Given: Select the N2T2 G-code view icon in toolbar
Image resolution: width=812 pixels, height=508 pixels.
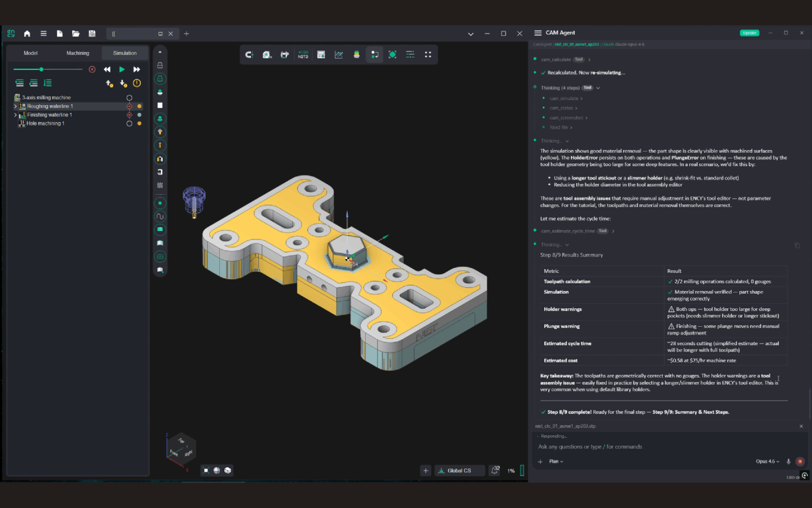Looking at the screenshot, I should click(303, 54).
